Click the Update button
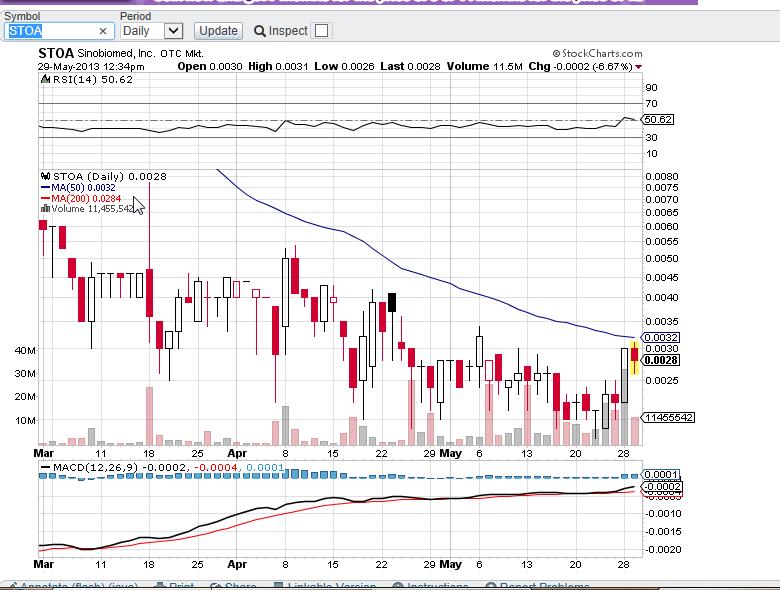The image size is (780, 590). pyautogui.click(x=218, y=31)
